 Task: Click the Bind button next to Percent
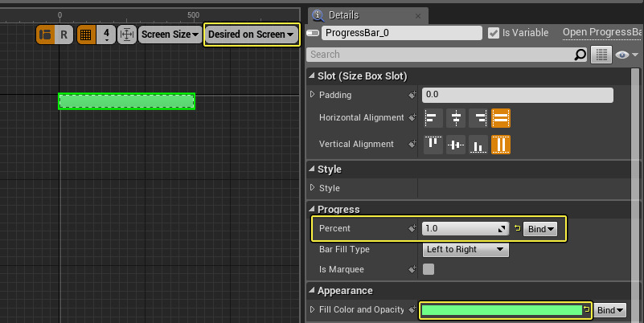(x=539, y=229)
